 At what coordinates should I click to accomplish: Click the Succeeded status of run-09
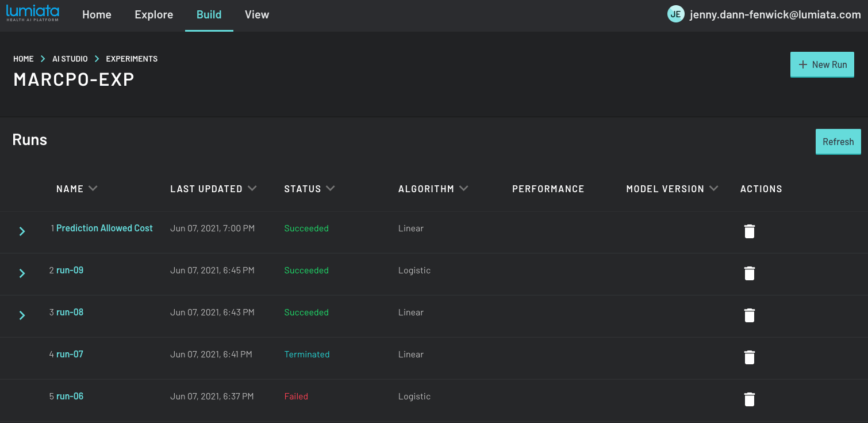tap(306, 270)
